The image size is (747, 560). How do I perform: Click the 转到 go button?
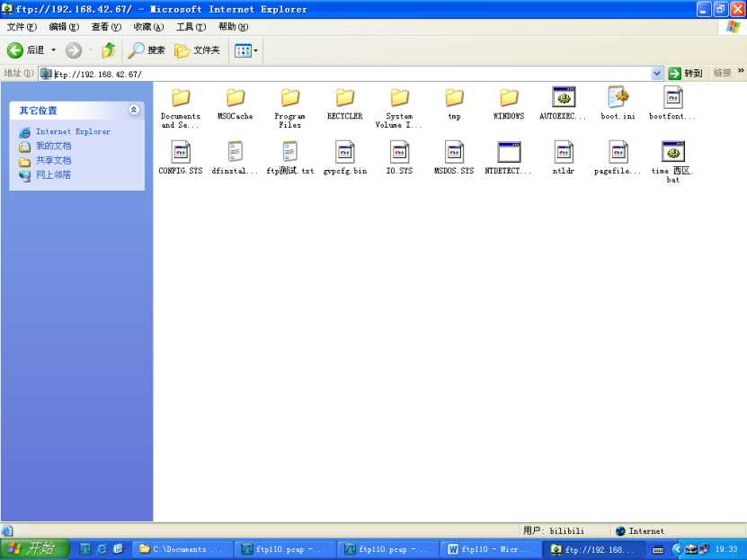tap(685, 74)
